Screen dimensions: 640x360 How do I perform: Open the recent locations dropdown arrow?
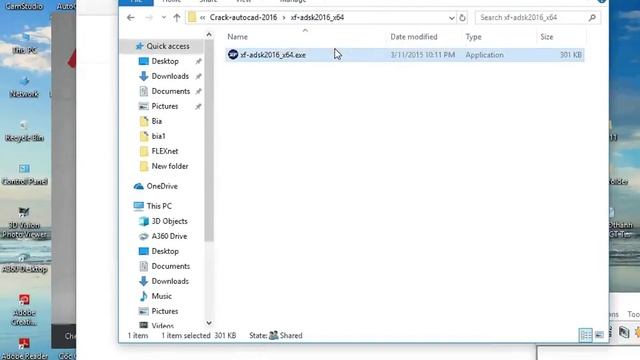(164, 18)
